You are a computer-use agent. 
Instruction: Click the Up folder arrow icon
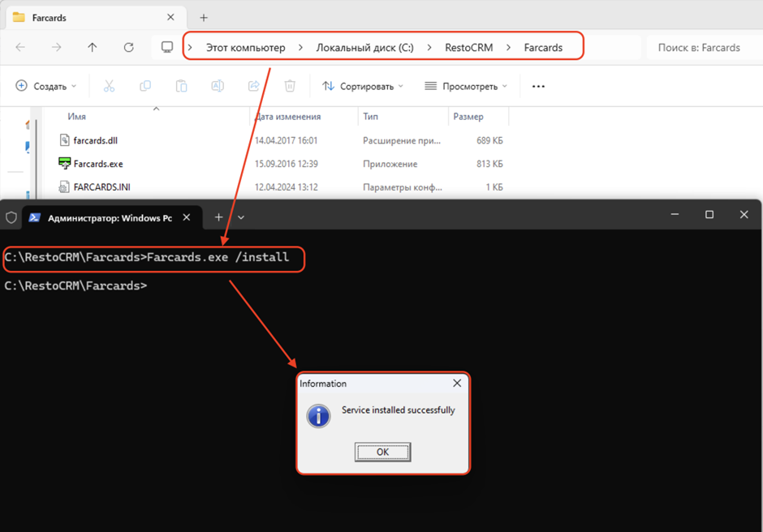(x=93, y=48)
